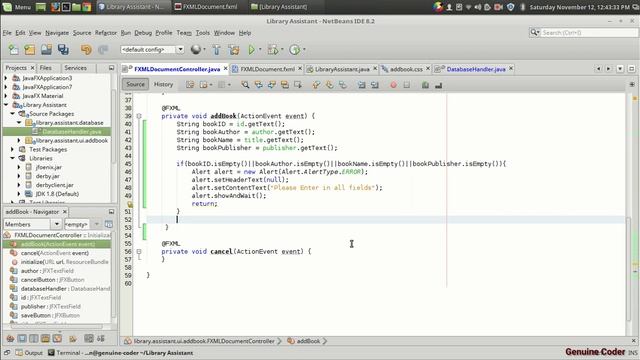Toggle first filter icon in Navigator bottom bar

10,338
